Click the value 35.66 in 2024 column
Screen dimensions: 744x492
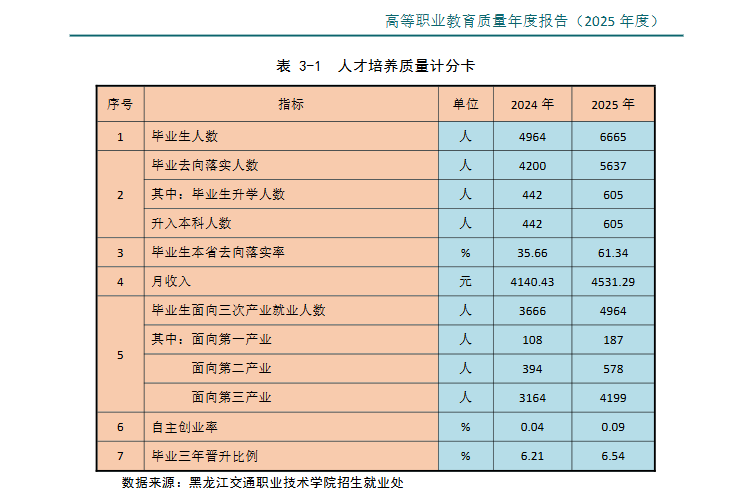532,253
